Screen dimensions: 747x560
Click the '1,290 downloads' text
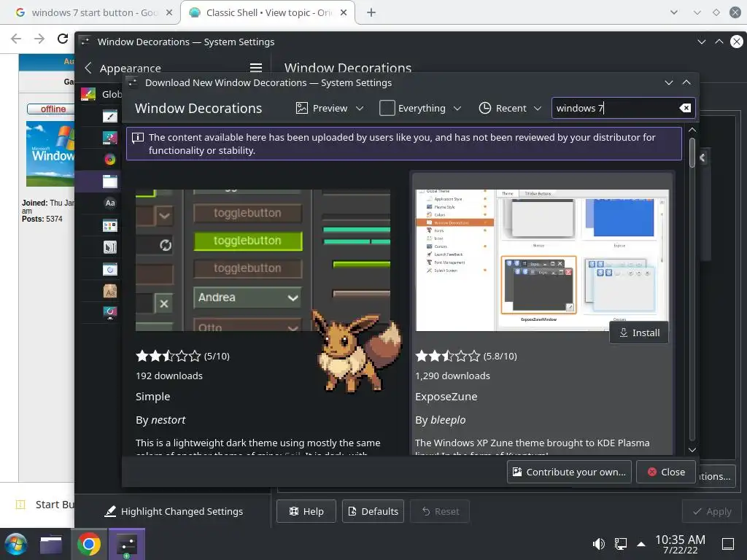[452, 376]
